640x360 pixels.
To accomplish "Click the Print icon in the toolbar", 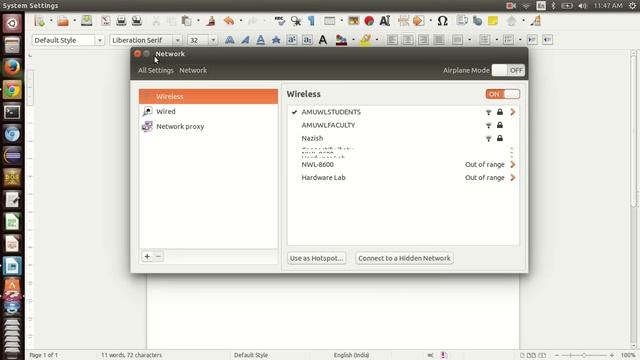I will (x=121, y=20).
